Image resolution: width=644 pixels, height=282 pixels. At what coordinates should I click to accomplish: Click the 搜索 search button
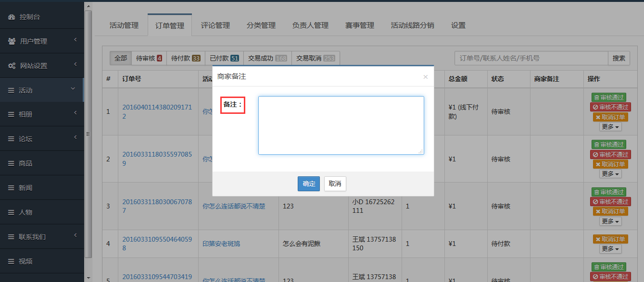tap(619, 58)
